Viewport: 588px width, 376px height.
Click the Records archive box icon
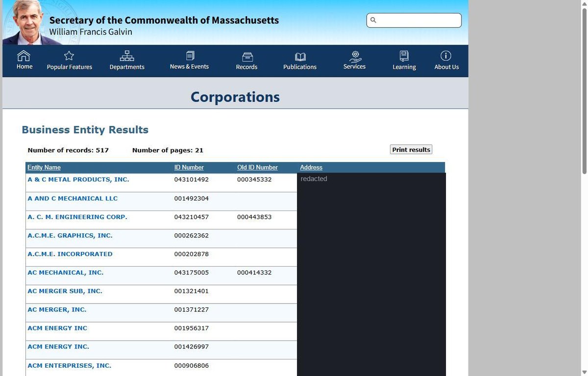click(x=247, y=56)
